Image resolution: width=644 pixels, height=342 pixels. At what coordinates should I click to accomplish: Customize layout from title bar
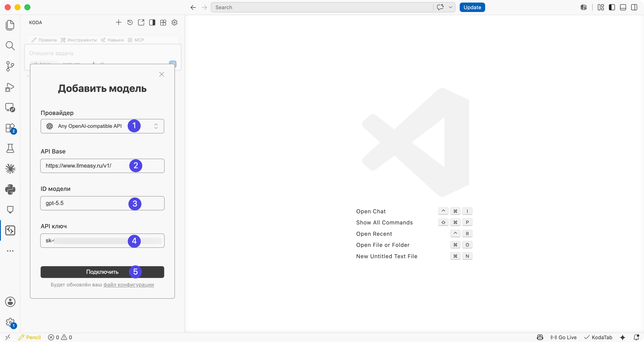(x=601, y=7)
